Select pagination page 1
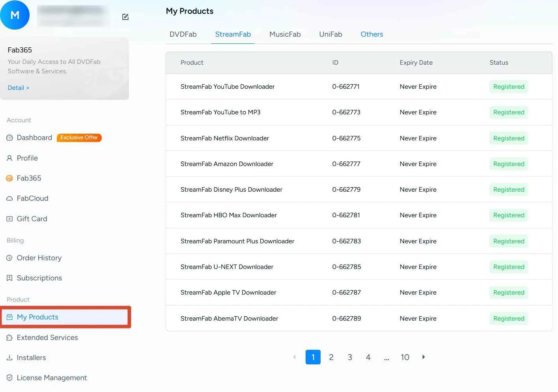The image size is (558, 392). click(313, 357)
